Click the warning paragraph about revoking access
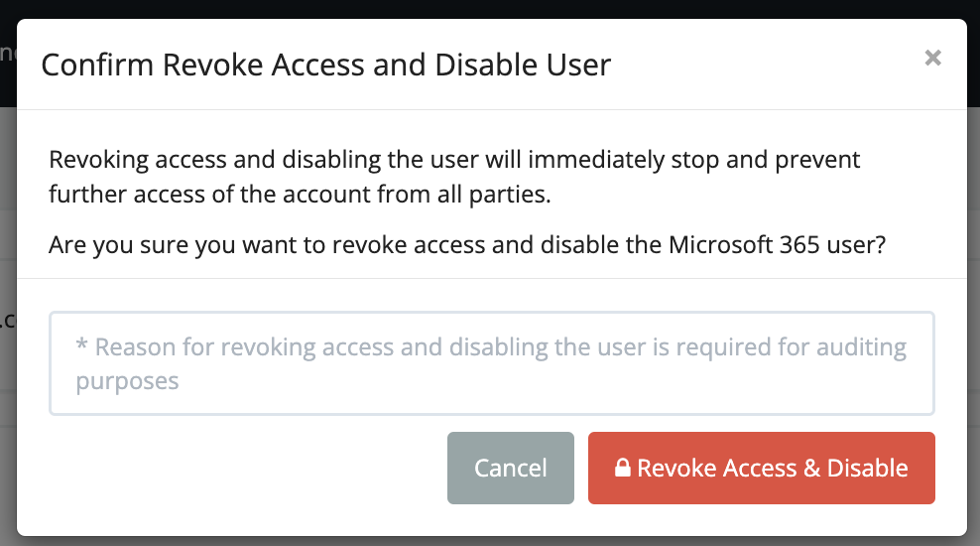 tap(454, 177)
